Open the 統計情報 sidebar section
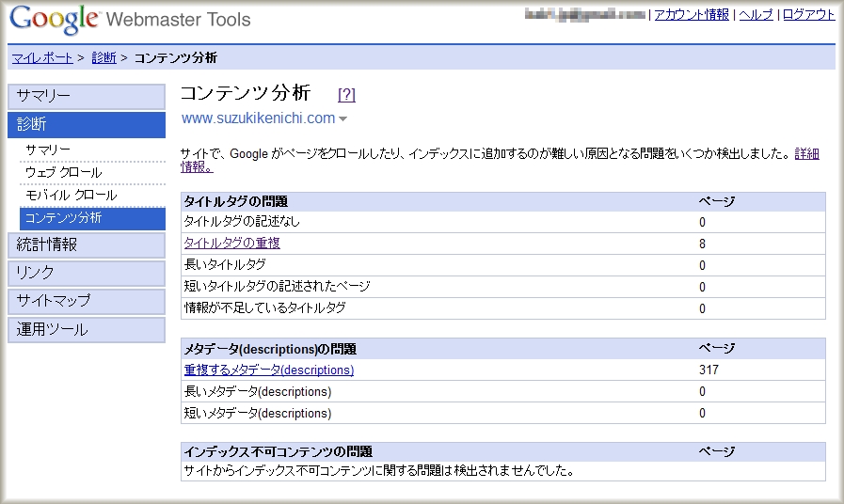 pyautogui.click(x=87, y=244)
